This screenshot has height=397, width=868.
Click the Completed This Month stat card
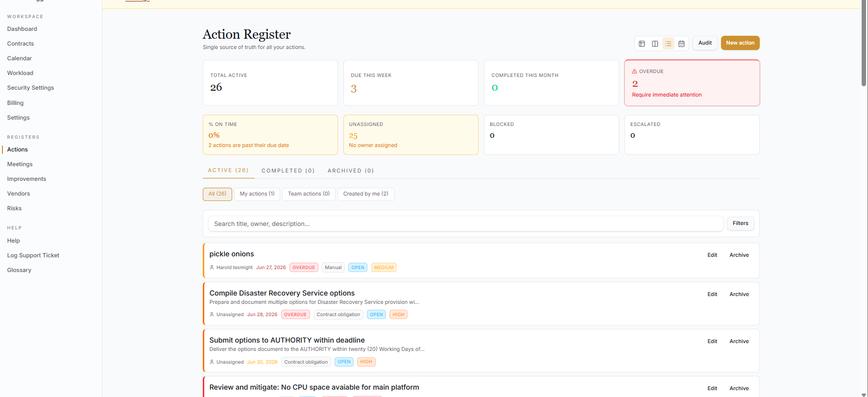coord(552,83)
